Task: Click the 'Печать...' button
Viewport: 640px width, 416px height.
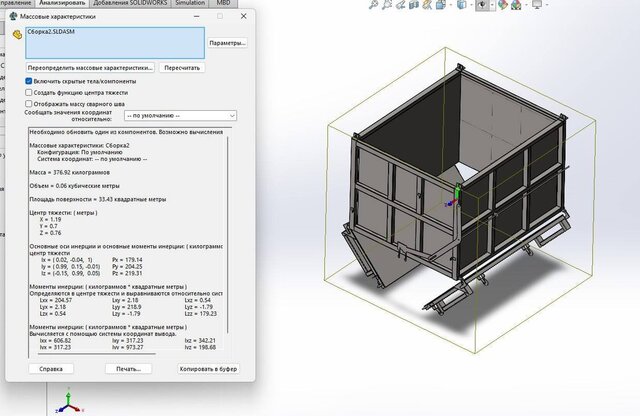Action: pyautogui.click(x=128, y=369)
